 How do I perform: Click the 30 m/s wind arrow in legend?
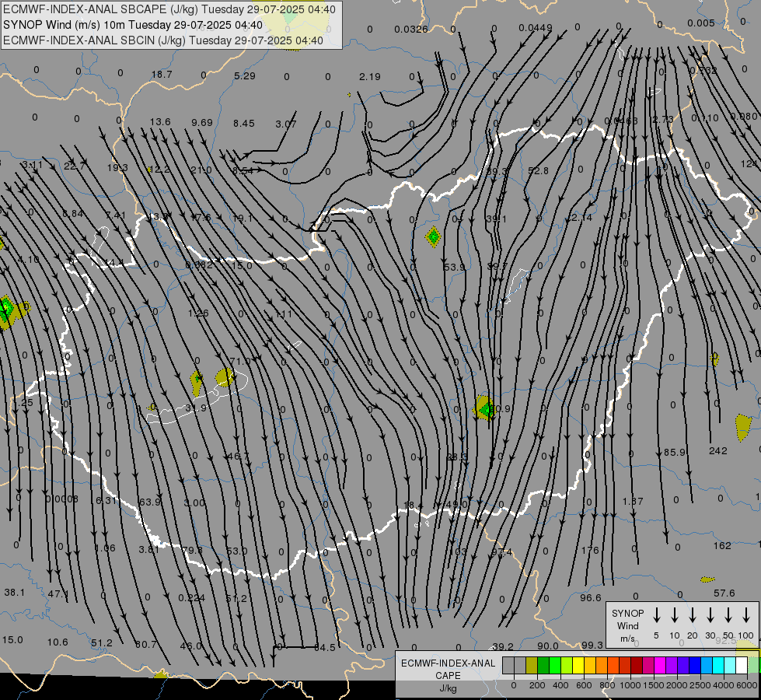(710, 615)
